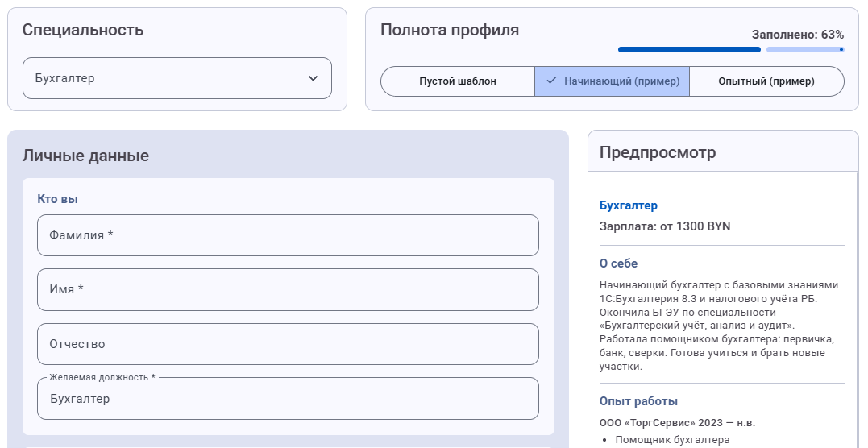868x448 pixels.
Task: Click the Кто вы subsection label
Action: tap(57, 199)
